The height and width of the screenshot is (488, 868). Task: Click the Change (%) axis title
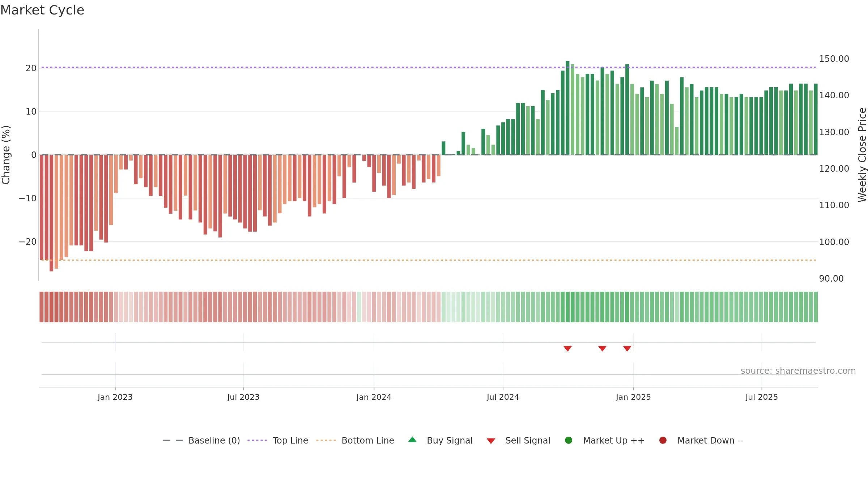click(x=6, y=155)
